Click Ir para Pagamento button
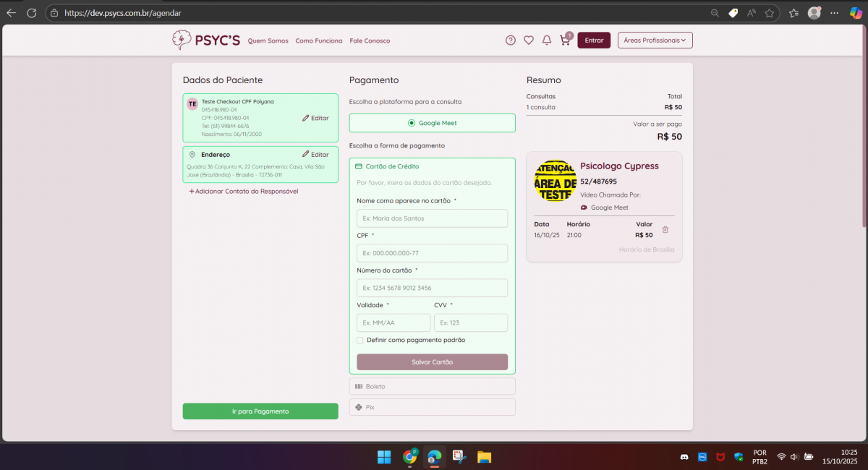 pyautogui.click(x=260, y=411)
